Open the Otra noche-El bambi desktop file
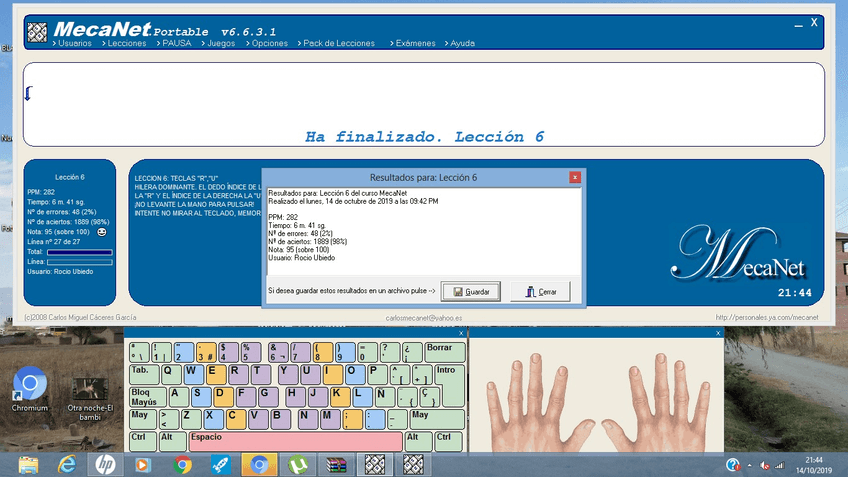 [90, 399]
